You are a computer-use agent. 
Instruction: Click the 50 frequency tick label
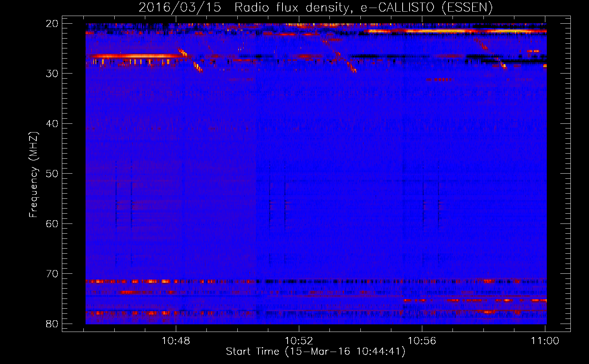click(x=52, y=174)
